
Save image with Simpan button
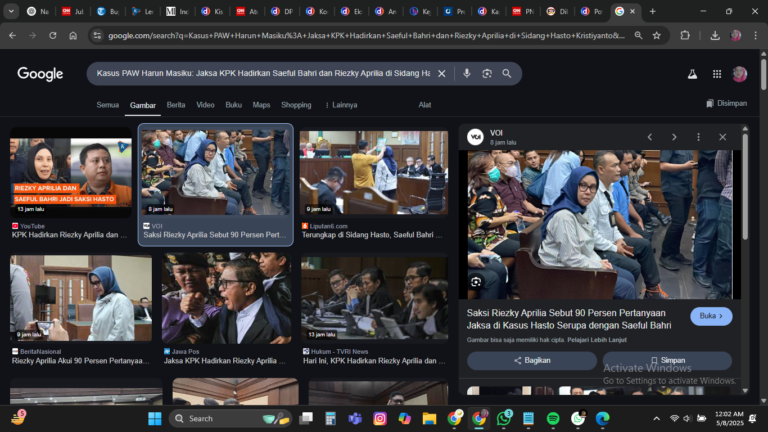[x=668, y=360]
